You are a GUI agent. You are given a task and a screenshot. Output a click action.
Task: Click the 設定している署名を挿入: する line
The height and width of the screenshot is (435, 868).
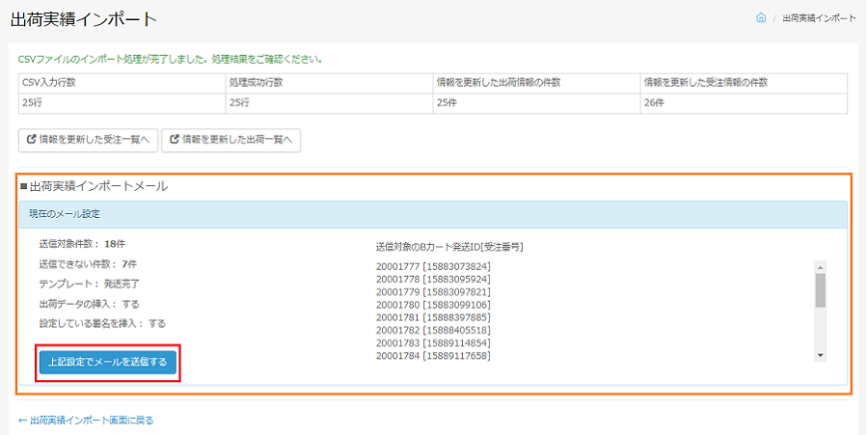(102, 323)
